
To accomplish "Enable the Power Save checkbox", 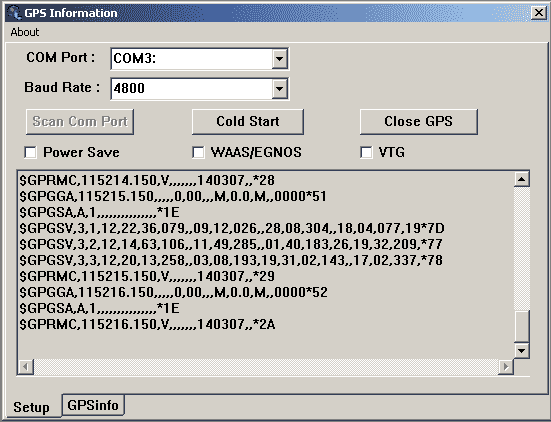I will tap(30, 152).
